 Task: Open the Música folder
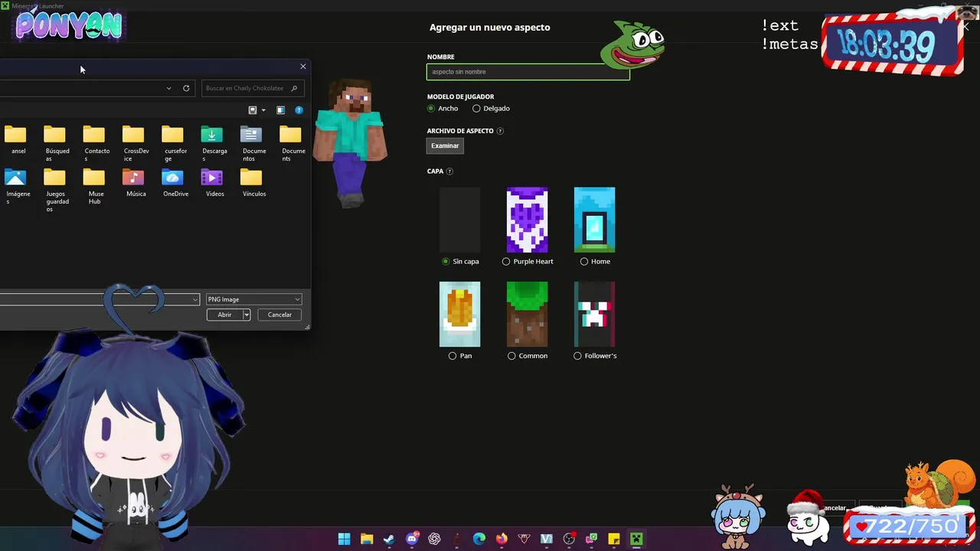tap(135, 183)
